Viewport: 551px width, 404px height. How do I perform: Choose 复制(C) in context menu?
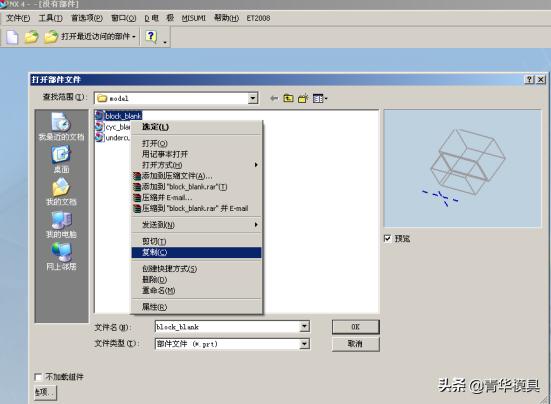coord(197,252)
